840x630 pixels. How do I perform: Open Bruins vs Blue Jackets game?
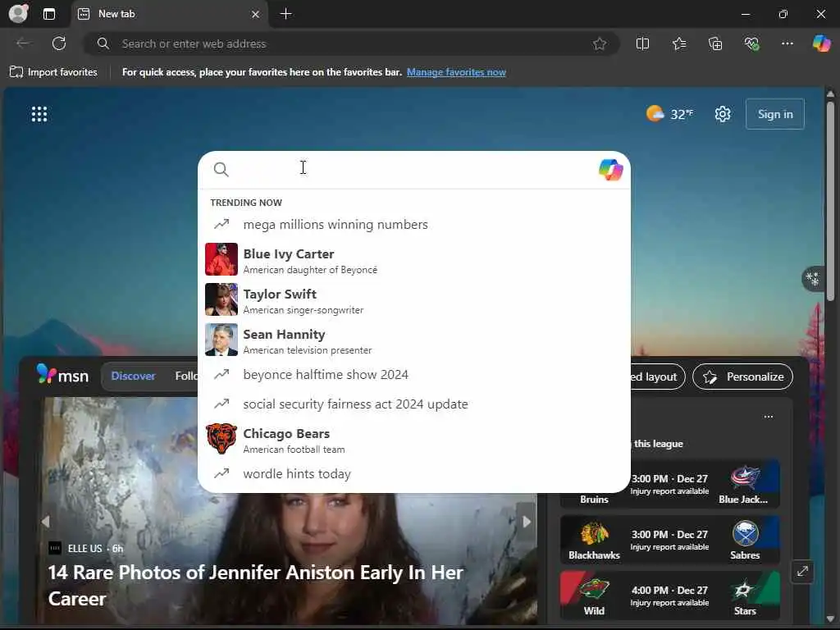[x=669, y=486]
